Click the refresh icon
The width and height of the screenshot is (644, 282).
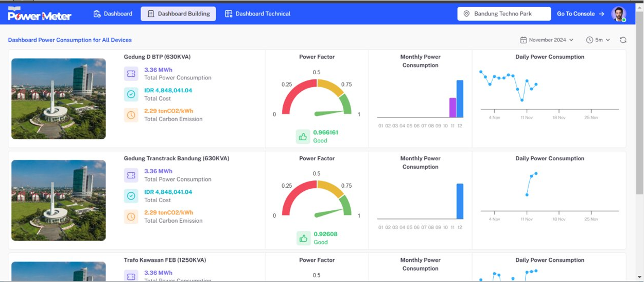pyautogui.click(x=623, y=40)
